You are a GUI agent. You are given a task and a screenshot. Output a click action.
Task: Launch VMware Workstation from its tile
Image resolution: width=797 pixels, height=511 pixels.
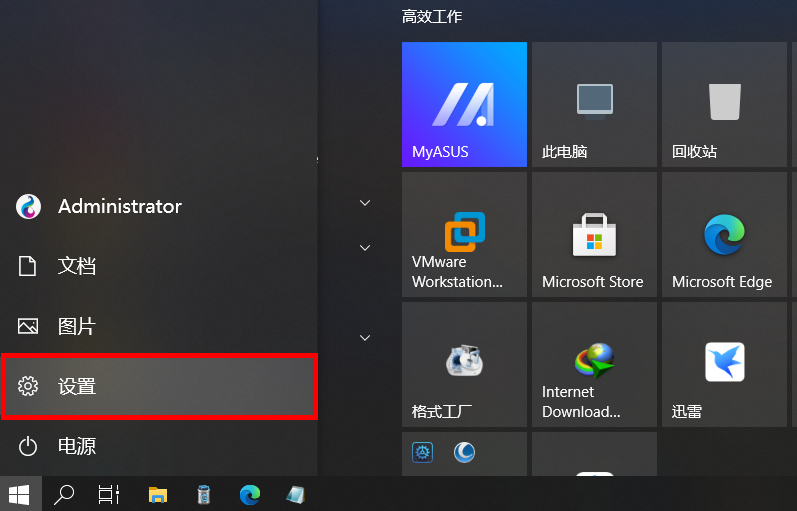[464, 234]
